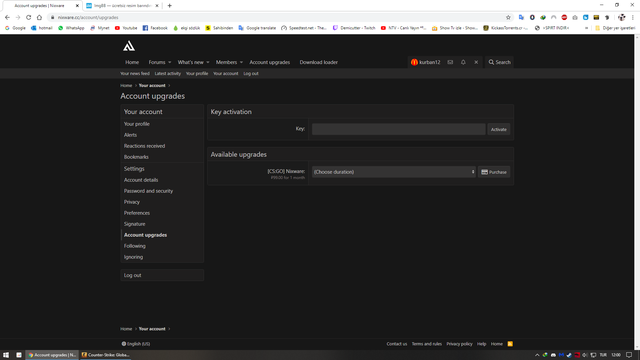
Task: Change language from English (US)
Action: tap(136, 344)
